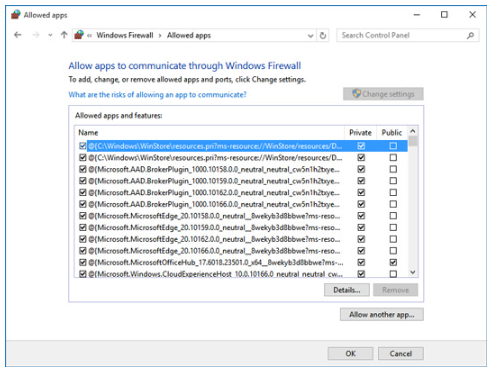Screen dimensions: 493x374
Task: Click the shield icon on Change settings
Action: coord(356,94)
